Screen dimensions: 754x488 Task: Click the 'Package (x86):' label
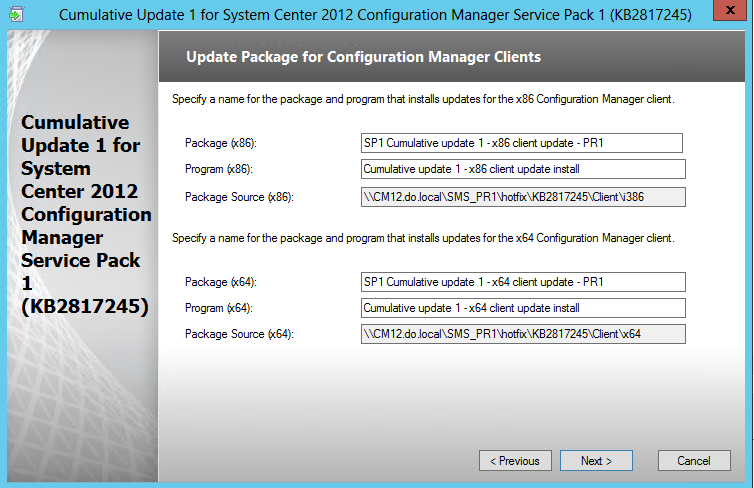pyautogui.click(x=221, y=143)
